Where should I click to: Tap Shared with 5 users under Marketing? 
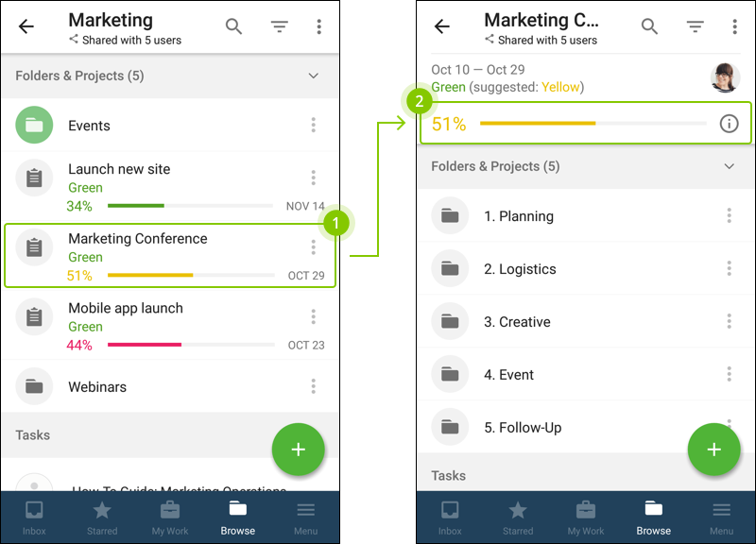[x=126, y=40]
